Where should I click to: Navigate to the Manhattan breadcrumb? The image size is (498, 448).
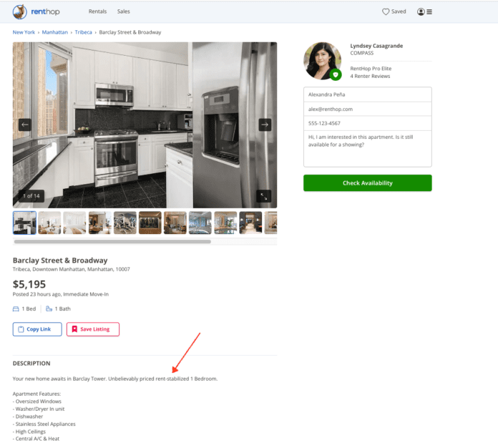[56, 32]
